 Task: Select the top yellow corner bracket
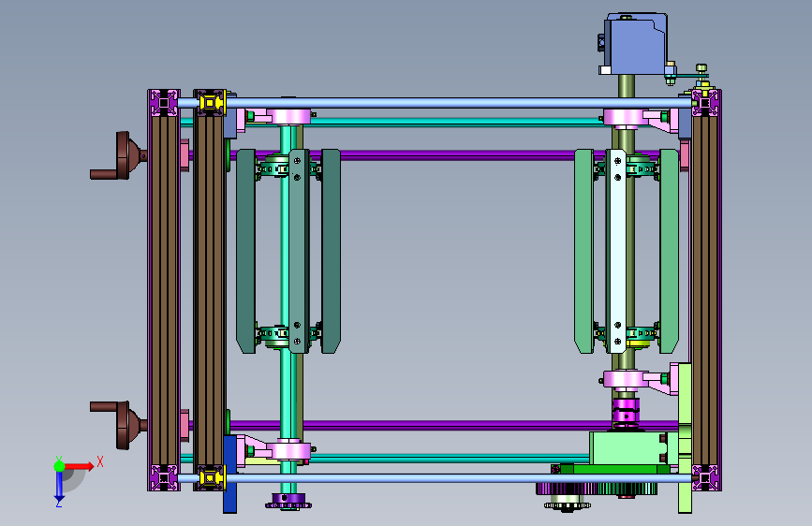coord(210,103)
